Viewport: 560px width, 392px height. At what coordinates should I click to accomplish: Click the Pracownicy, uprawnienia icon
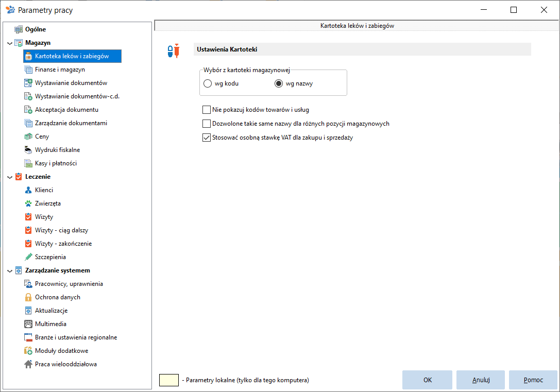coord(28,284)
